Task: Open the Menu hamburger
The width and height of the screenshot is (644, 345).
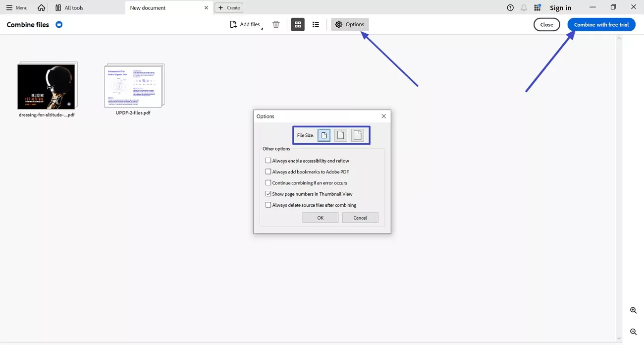Action: click(10, 7)
